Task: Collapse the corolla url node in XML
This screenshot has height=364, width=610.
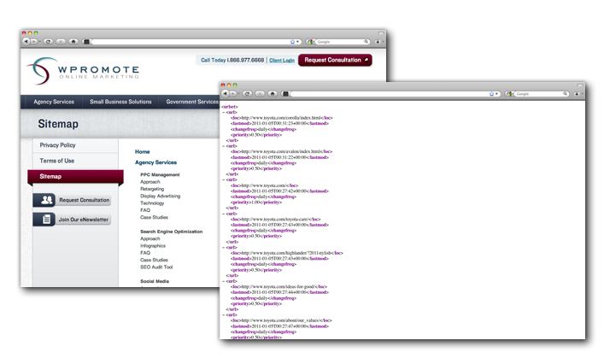Action: tap(223, 112)
